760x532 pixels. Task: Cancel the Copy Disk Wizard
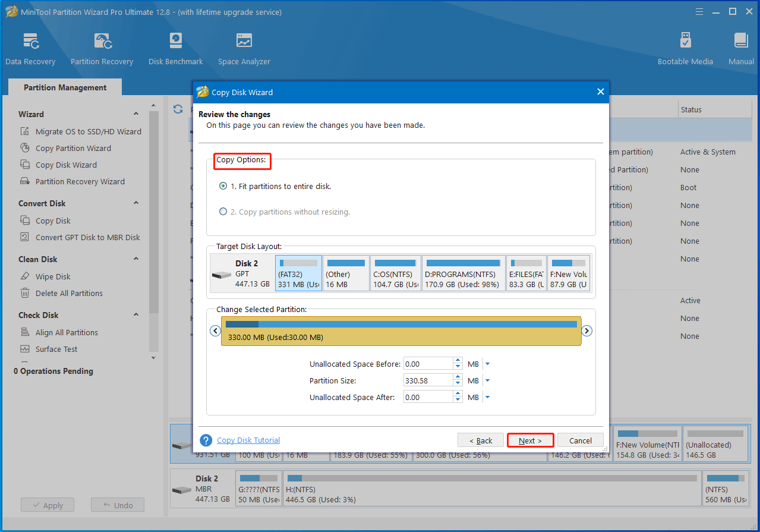pos(581,440)
